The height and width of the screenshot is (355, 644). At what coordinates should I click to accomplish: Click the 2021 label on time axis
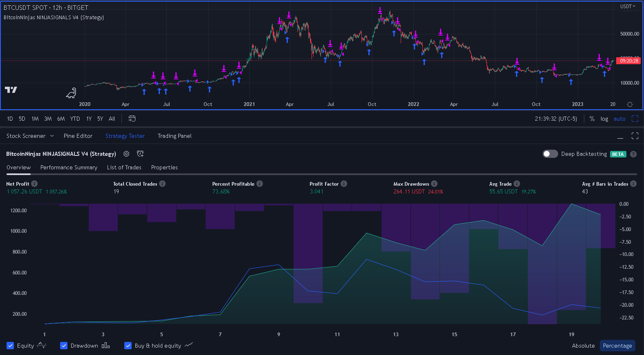(x=249, y=104)
